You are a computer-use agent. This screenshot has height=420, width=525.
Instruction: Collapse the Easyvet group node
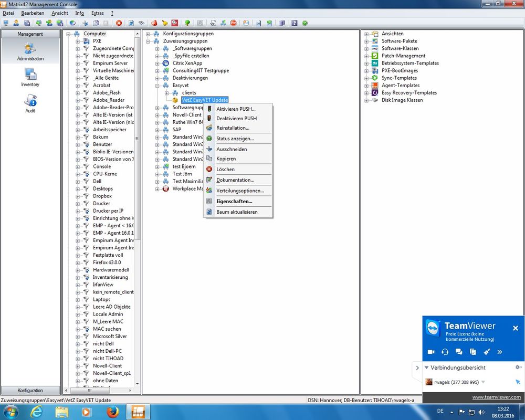point(158,85)
